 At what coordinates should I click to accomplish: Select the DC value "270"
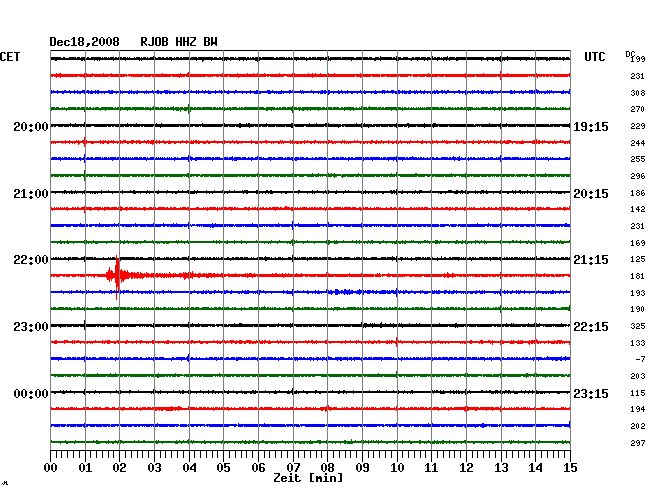[638, 109]
